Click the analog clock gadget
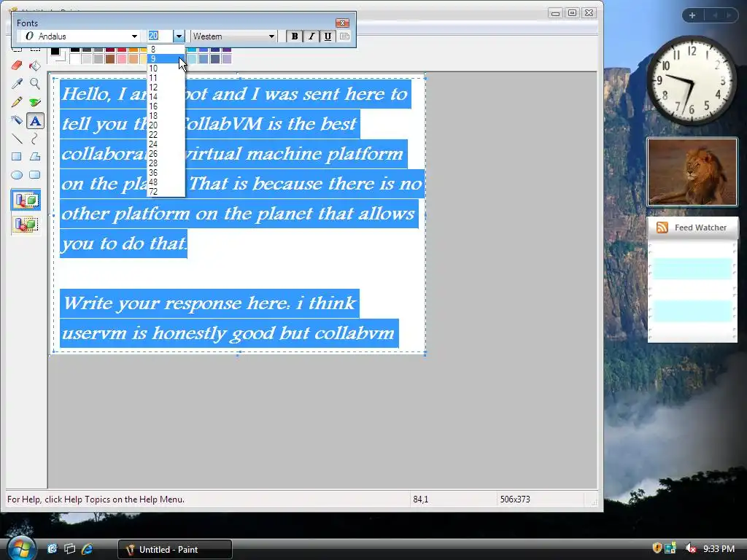The height and width of the screenshot is (560, 747). point(692,80)
